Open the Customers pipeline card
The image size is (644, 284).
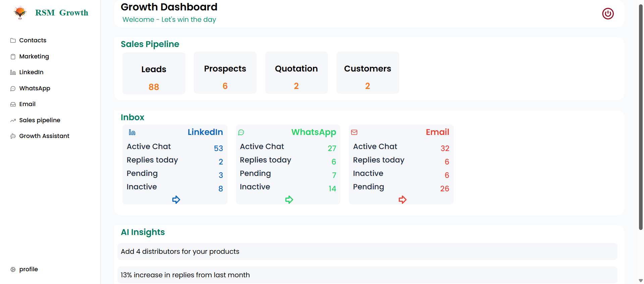(368, 73)
